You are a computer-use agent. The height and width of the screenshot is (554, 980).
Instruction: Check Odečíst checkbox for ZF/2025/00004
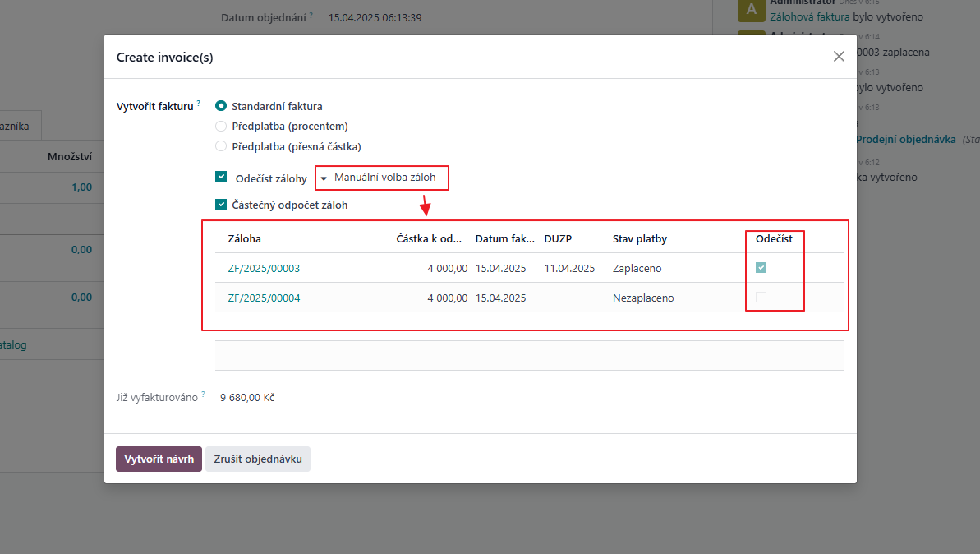761,298
